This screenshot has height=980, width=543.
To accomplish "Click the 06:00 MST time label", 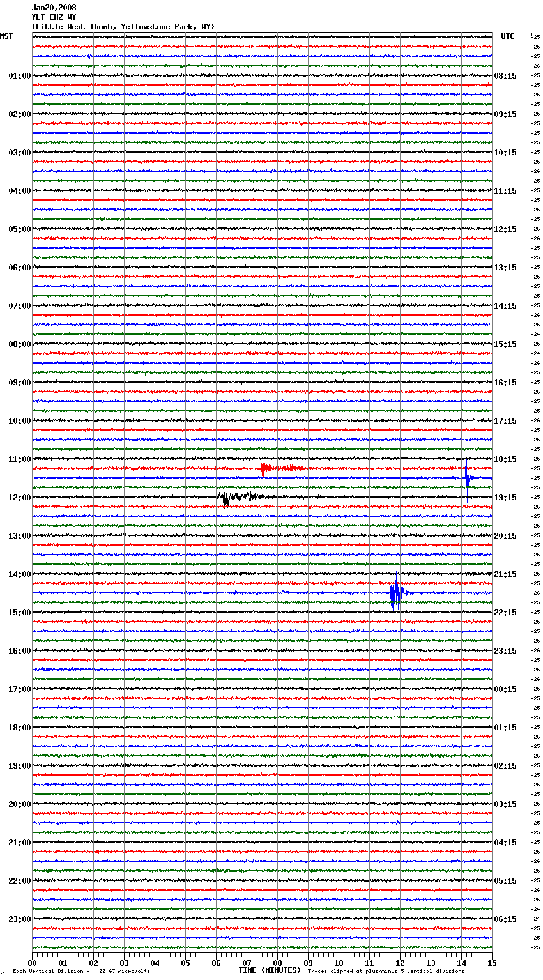I will tap(19, 268).
